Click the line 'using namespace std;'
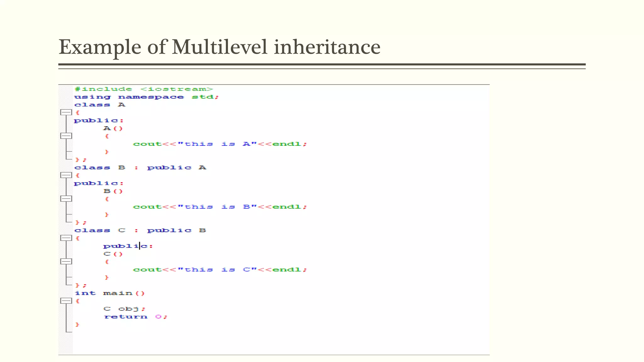Screen dimensions: 644x362 click(x=146, y=97)
